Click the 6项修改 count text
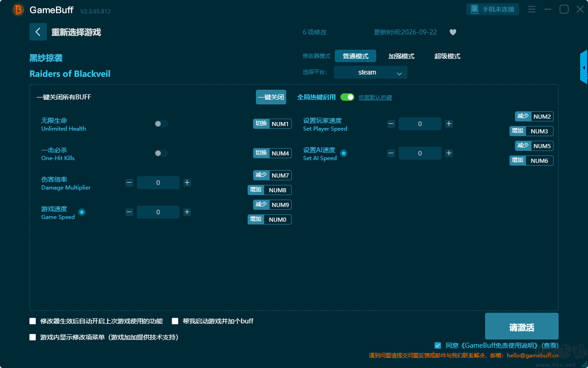This screenshot has width=588, height=368. 315,32
